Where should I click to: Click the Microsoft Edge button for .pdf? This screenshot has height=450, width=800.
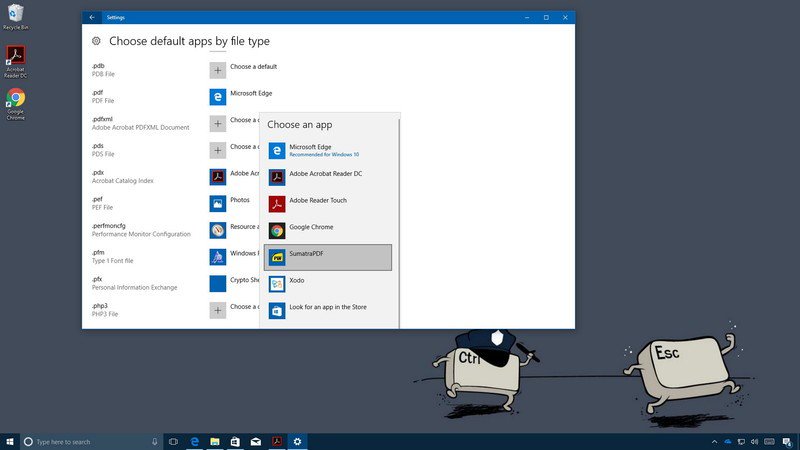click(241, 97)
